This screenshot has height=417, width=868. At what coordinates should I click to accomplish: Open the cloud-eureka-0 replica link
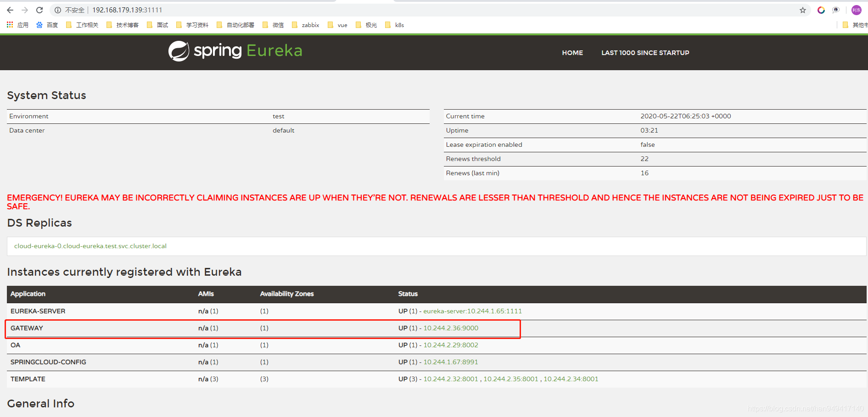[x=90, y=246]
